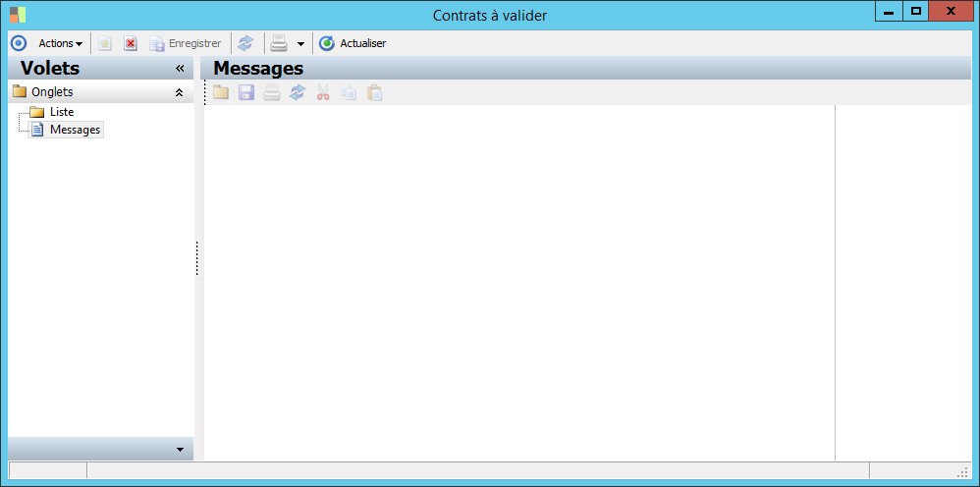Viewport: 980px width, 487px height.
Task: Open the Actions dropdown menu
Action: click(61, 43)
